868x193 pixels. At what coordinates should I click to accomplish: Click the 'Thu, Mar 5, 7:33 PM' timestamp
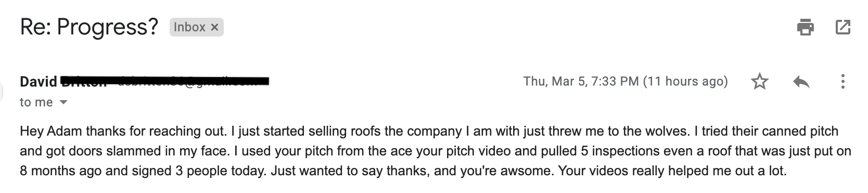pyautogui.click(x=581, y=81)
